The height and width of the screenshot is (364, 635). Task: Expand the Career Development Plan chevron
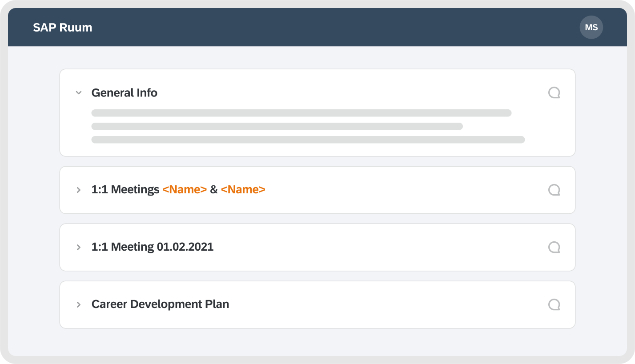(79, 305)
